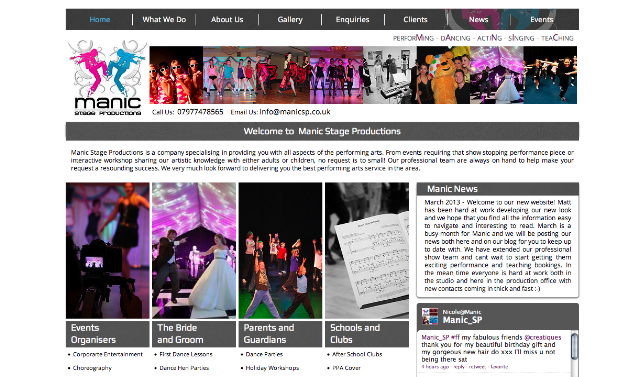Click the @creatiques mention in the tweet
Viewport: 640px width, 377px height.
[x=542, y=337]
